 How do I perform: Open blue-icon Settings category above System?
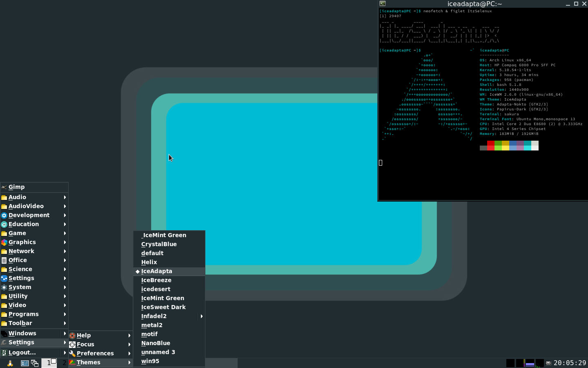pyautogui.click(x=34, y=278)
